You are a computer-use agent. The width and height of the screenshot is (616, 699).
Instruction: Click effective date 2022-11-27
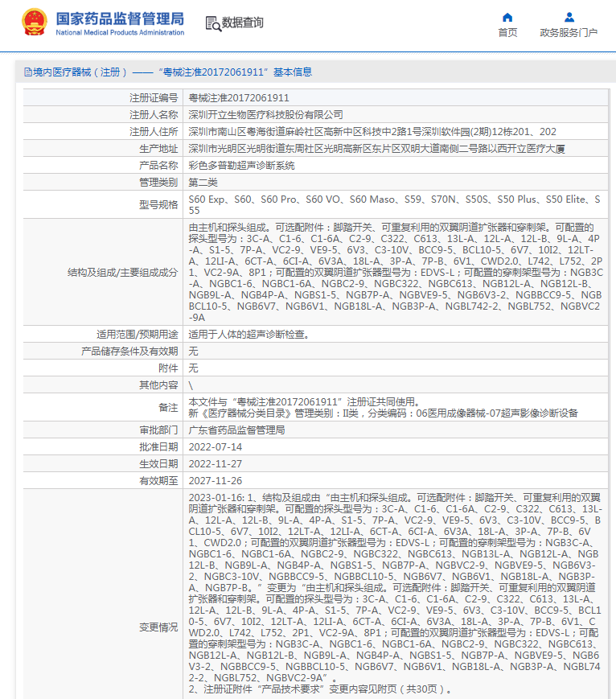point(216,464)
